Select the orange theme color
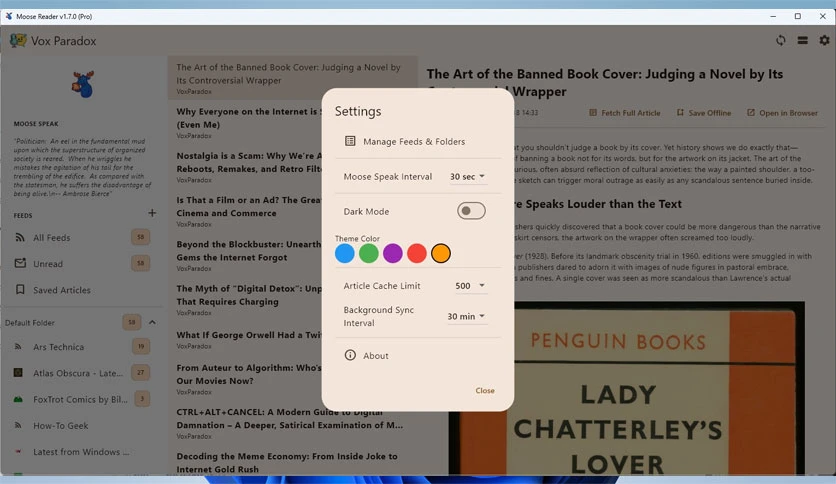Image resolution: width=836 pixels, height=484 pixels. (x=440, y=253)
